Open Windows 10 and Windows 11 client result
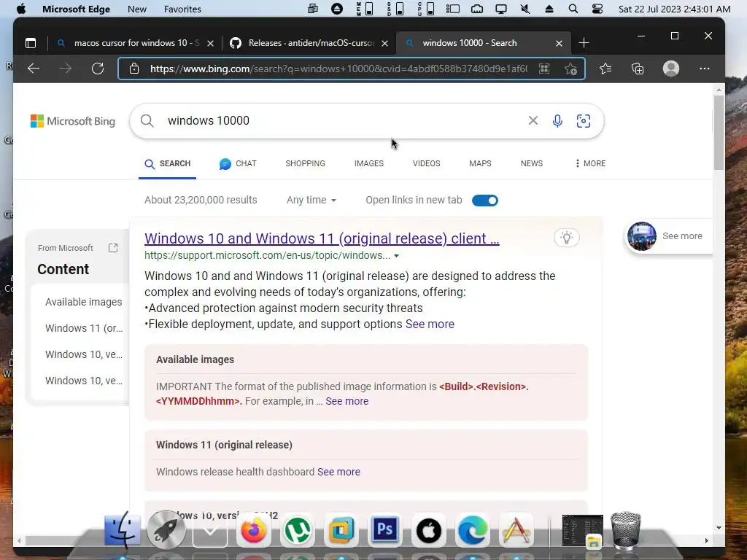 tap(322, 238)
